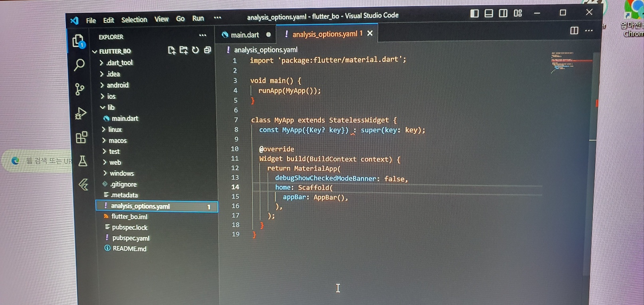Open the Source Control view
Viewport: 644px width, 305px height.
tap(80, 89)
